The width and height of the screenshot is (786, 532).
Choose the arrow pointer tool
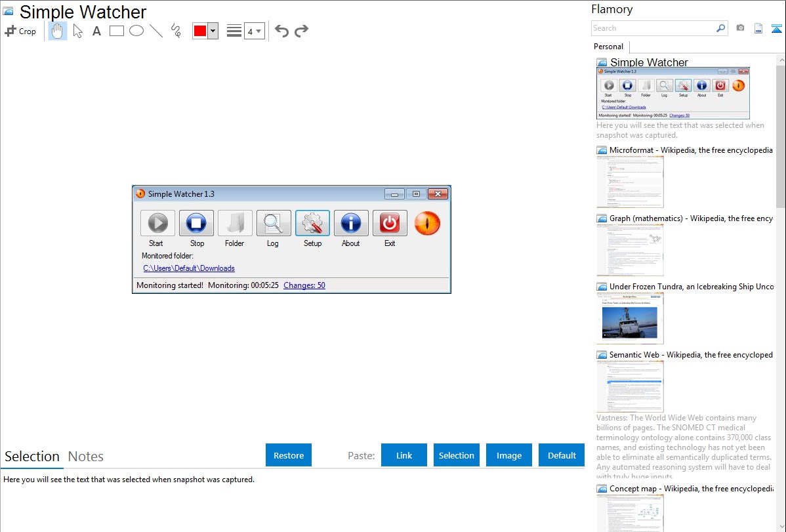coord(77,31)
